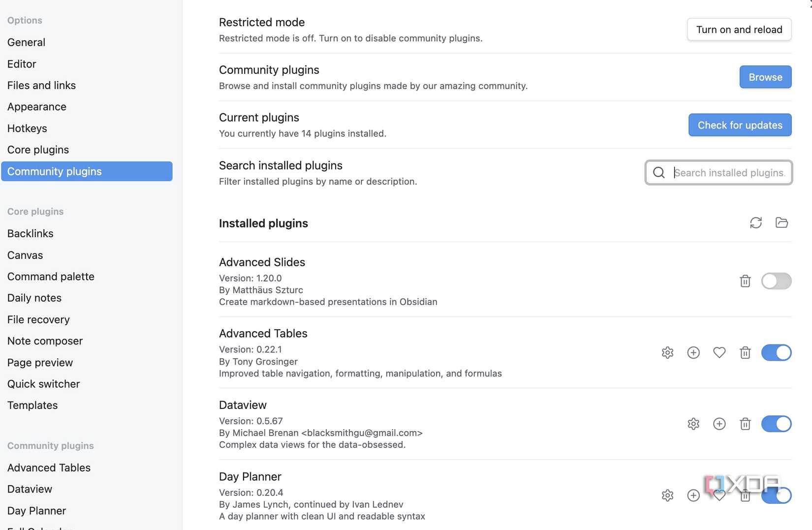The height and width of the screenshot is (530, 812).
Task: Open Day Planner settings gear icon
Action: click(667, 495)
